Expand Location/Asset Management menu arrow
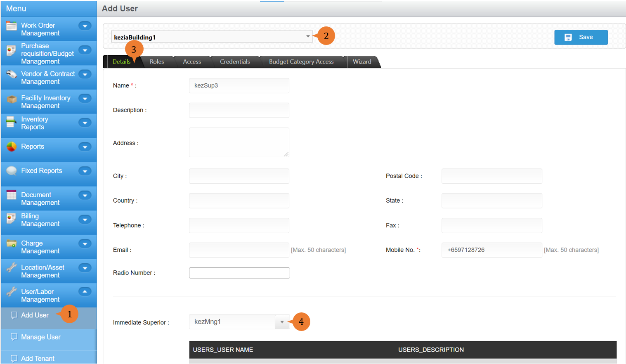This screenshot has height=364, width=626. pos(85,268)
